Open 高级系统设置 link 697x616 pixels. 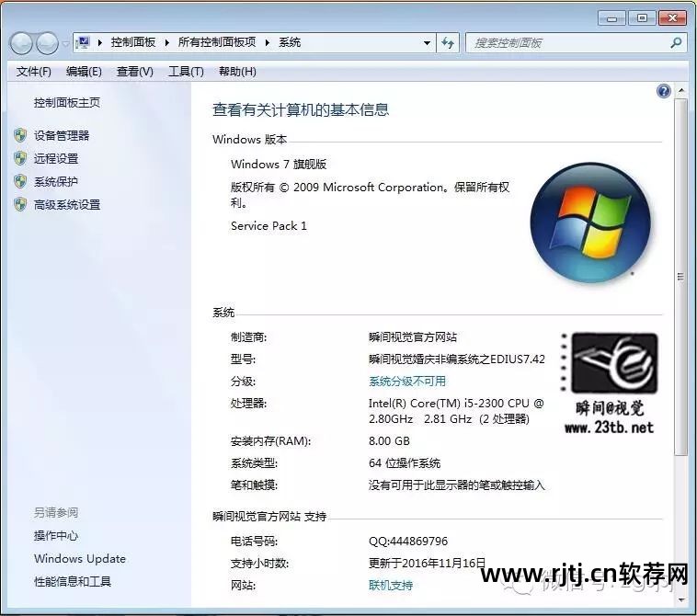coord(67,205)
